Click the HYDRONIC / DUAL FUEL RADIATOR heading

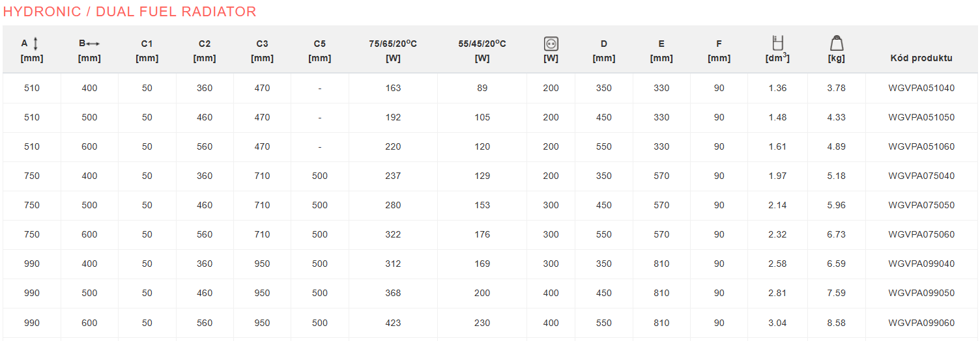tap(130, 12)
